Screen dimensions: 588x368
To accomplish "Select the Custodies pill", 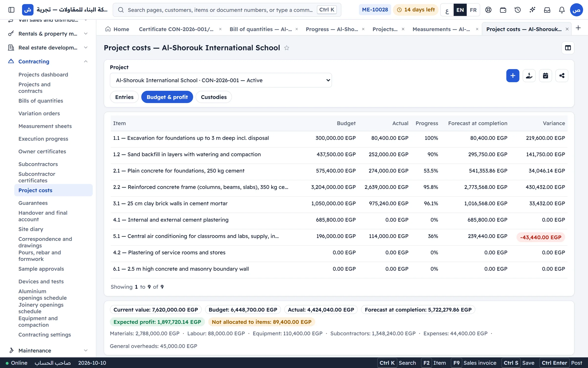I will 214,97.
